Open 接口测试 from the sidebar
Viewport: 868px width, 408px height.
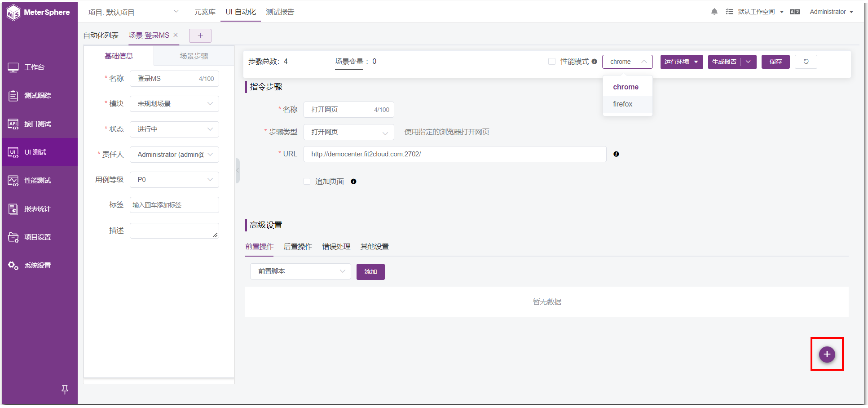coord(40,124)
